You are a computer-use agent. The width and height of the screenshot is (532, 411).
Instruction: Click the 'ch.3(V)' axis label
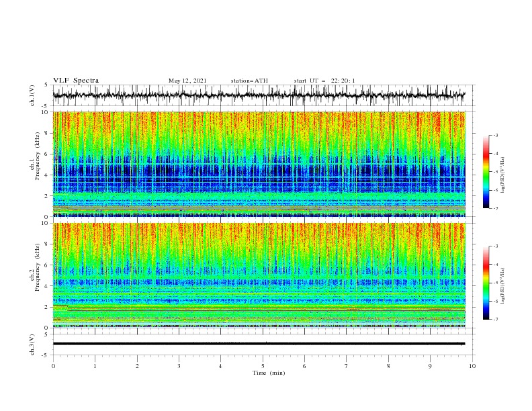click(32, 345)
